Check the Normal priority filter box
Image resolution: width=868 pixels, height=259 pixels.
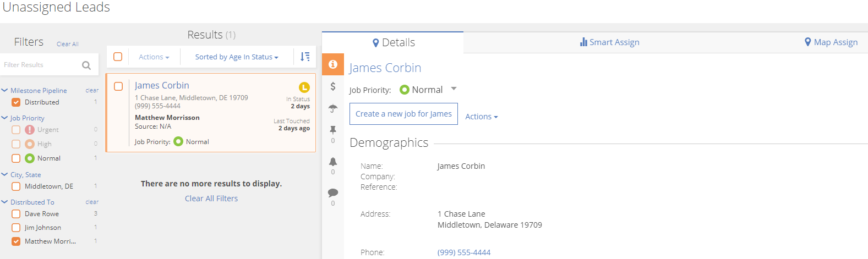coord(16,158)
